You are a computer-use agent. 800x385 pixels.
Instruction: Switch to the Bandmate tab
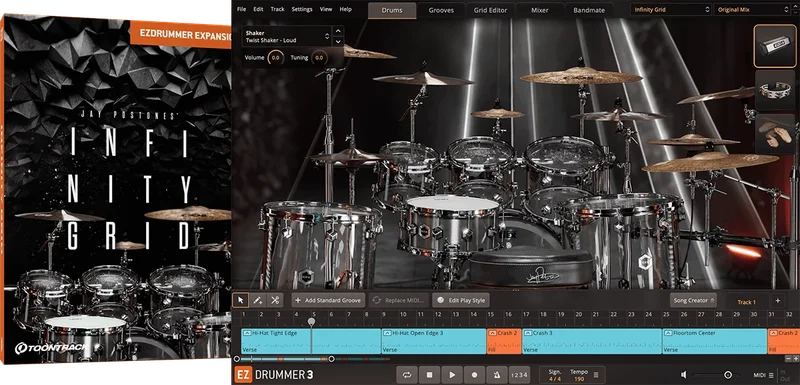tap(589, 10)
